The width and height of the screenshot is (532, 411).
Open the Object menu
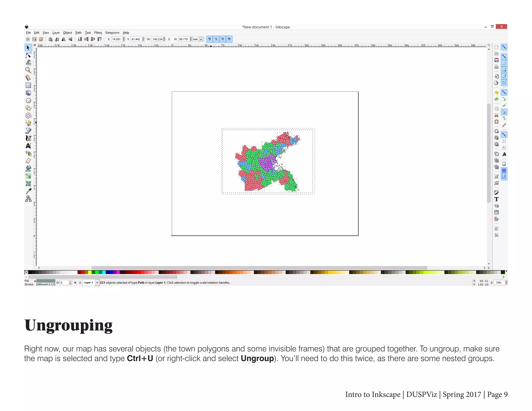pyautogui.click(x=68, y=33)
